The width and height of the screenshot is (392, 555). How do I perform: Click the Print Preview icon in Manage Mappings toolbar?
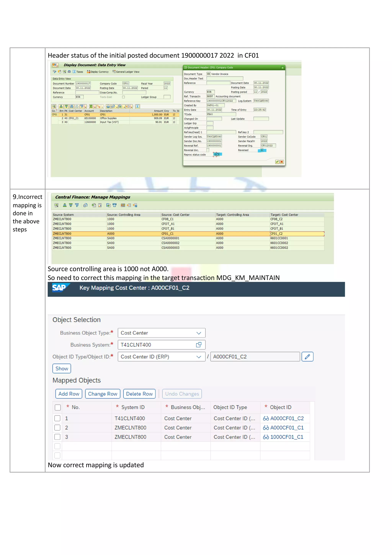pyautogui.click(x=85, y=205)
